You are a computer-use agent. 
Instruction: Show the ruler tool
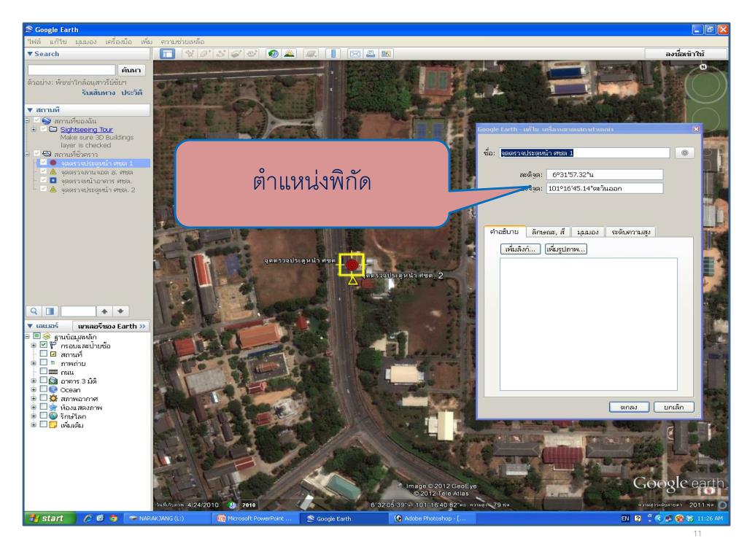click(x=333, y=54)
